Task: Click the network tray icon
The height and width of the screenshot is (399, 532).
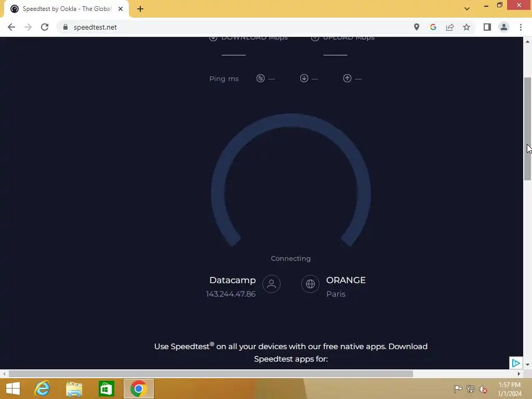Action: 471,389
